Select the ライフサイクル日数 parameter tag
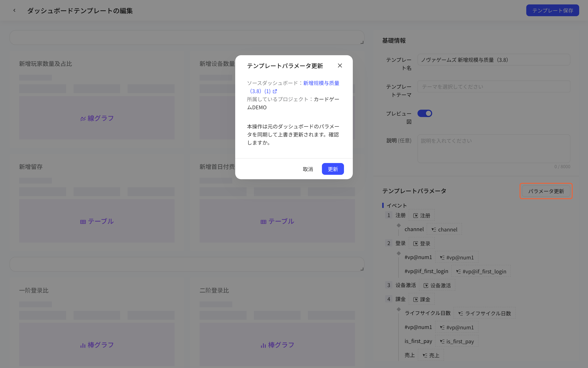Screen dimensions: 588x368 coord(485,313)
